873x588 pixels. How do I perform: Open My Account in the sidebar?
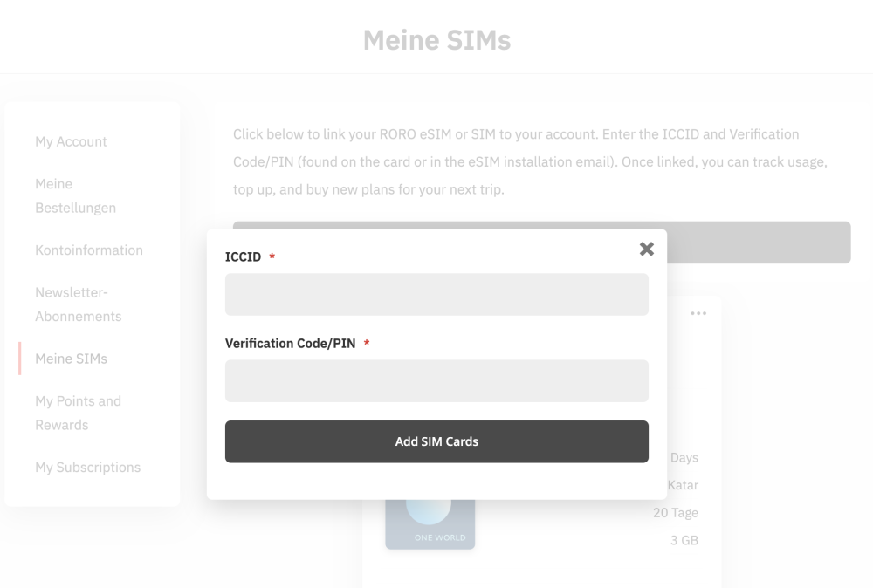point(71,141)
